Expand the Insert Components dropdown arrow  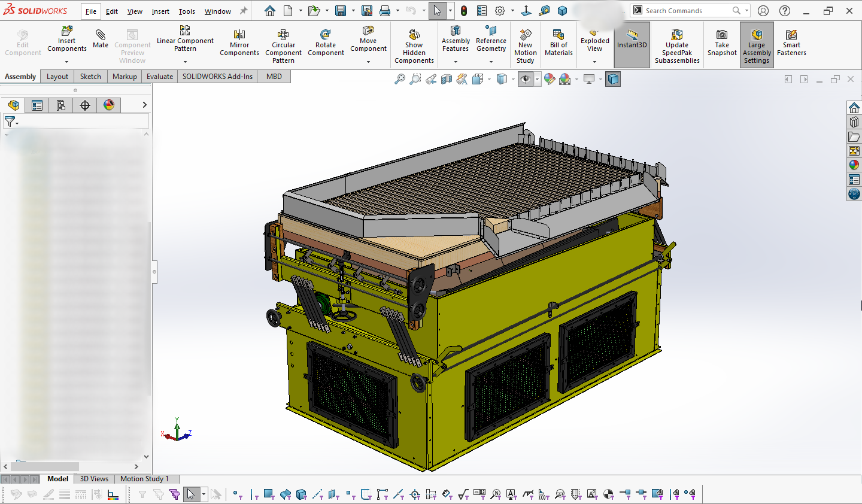(x=67, y=62)
